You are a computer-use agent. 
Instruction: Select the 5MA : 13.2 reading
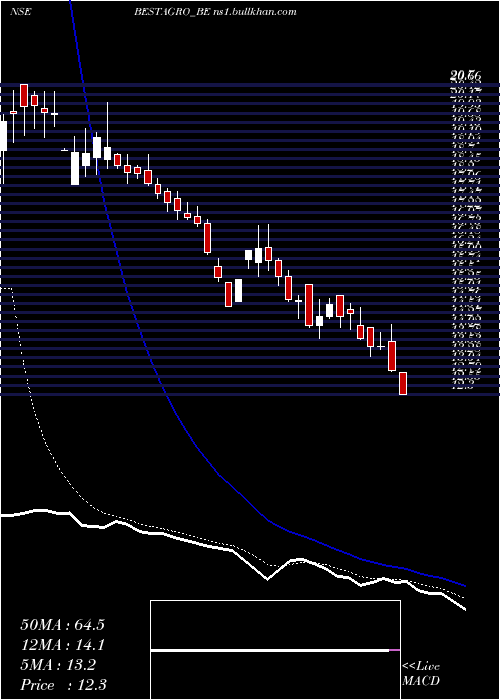(x=58, y=665)
